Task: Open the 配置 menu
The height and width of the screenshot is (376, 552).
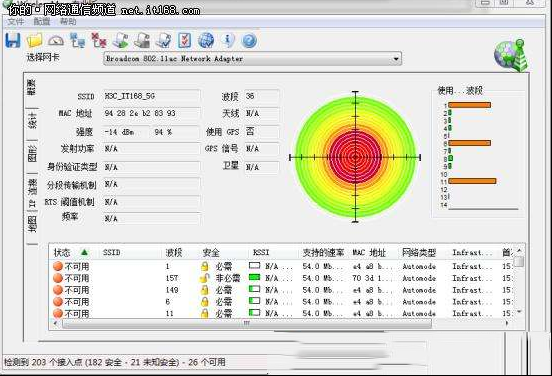Action: 42,22
